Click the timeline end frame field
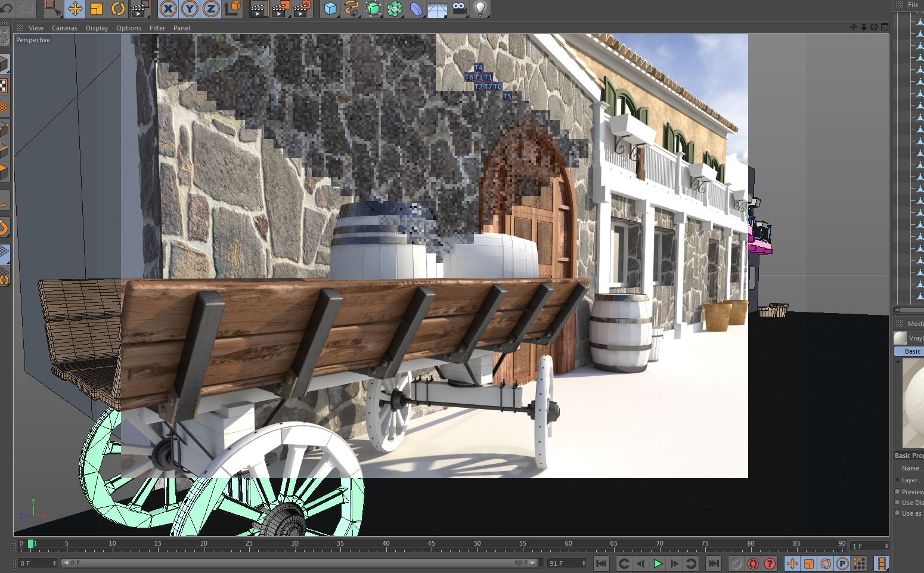 (x=567, y=563)
